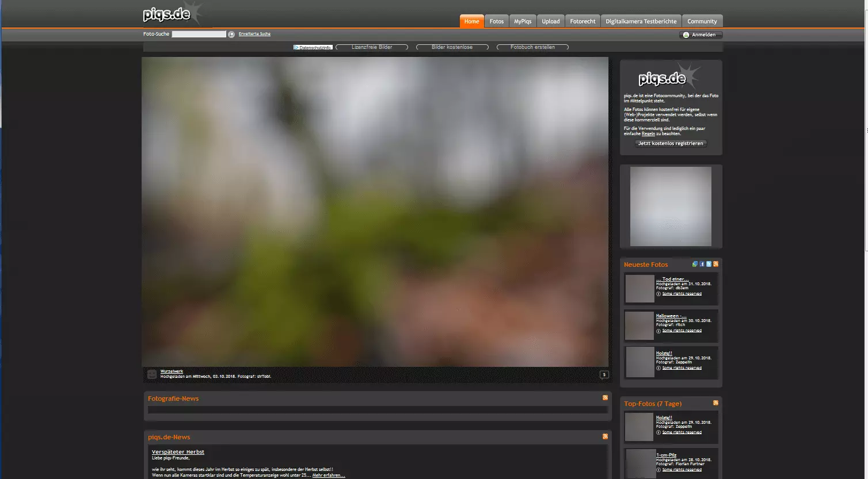Viewport: 868px width, 479px height.
Task: Follow the Mehr erfahren... link in piqs.de-News
Action: point(329,476)
